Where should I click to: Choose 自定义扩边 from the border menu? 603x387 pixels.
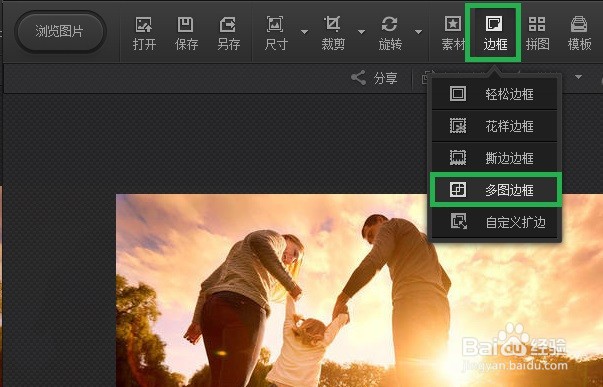pyautogui.click(x=495, y=222)
